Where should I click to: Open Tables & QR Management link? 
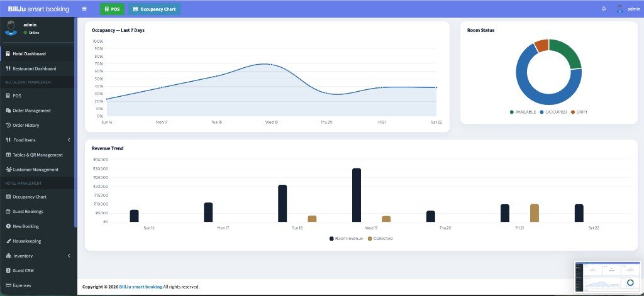click(x=37, y=155)
